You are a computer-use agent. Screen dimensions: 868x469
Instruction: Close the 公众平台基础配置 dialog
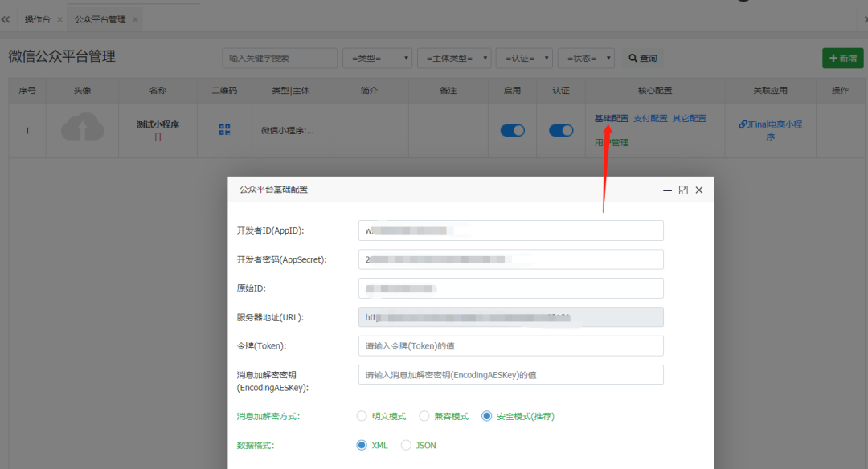(699, 190)
